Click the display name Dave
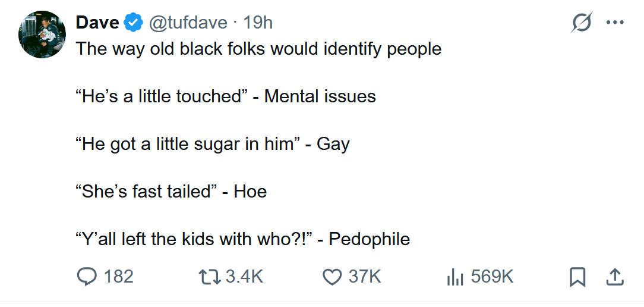 [x=97, y=23]
